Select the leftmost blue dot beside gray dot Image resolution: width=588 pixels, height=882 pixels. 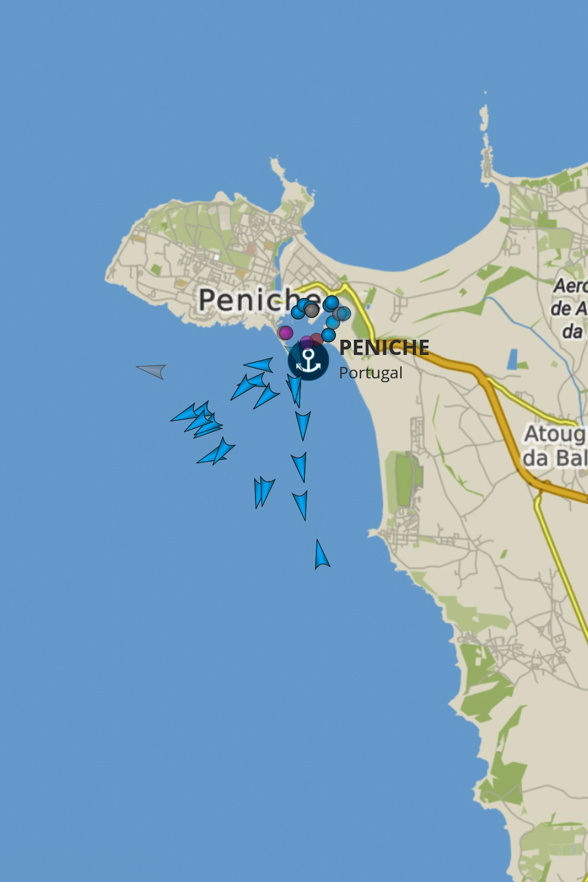pyautogui.click(x=298, y=312)
